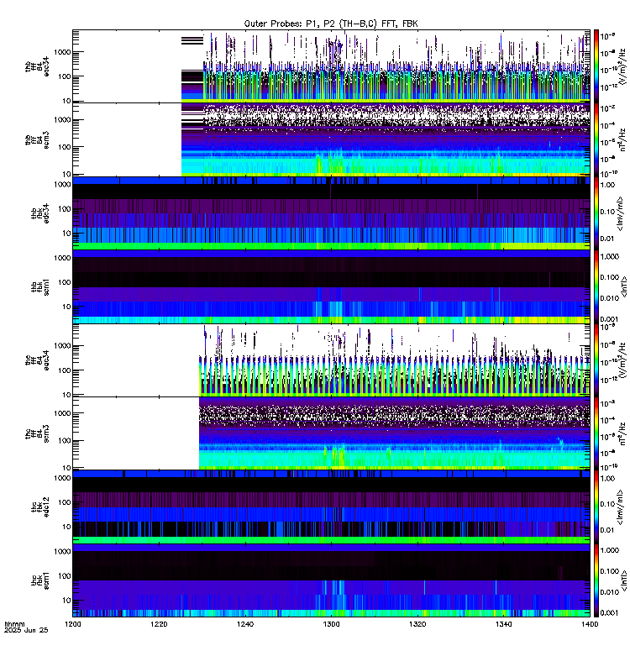Click the thc fff scm3 spectrogram panel

click(x=331, y=433)
